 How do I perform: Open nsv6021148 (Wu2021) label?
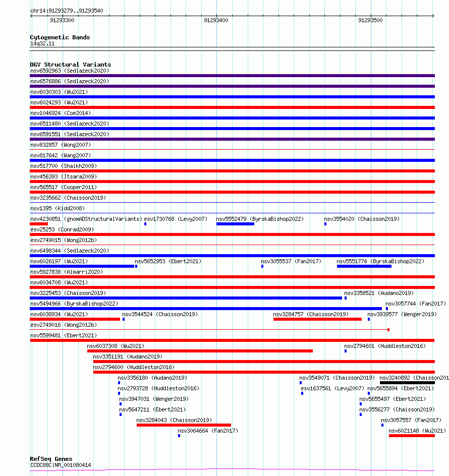(417, 431)
